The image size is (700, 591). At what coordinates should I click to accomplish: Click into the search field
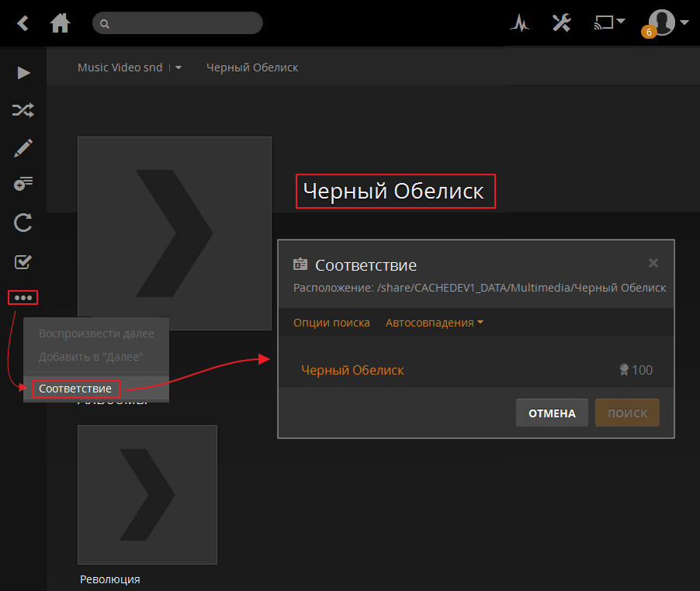[x=177, y=23]
